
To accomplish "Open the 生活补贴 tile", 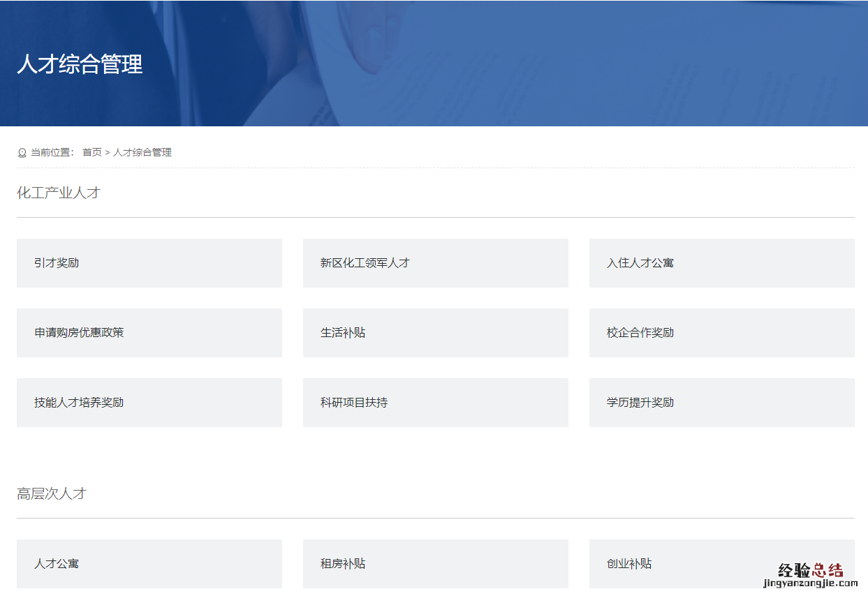I will pyautogui.click(x=435, y=333).
